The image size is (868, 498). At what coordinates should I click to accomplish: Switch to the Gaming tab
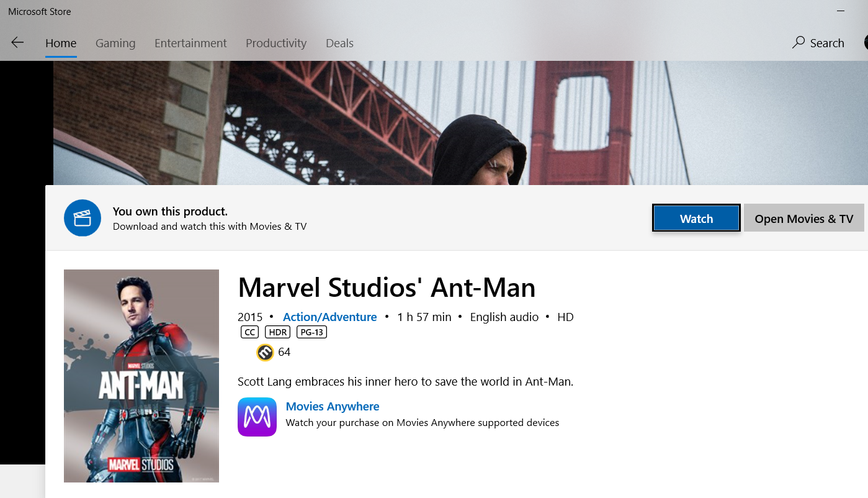(x=115, y=43)
